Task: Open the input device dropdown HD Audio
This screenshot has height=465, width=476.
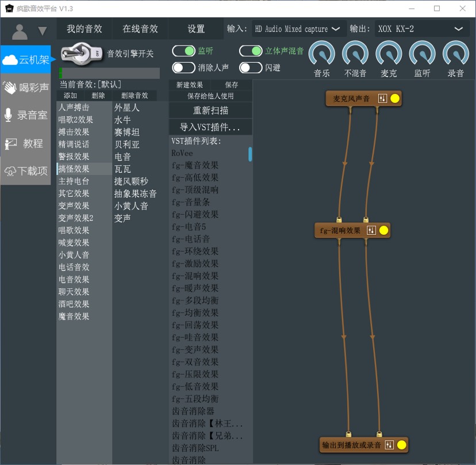Action: (x=299, y=29)
